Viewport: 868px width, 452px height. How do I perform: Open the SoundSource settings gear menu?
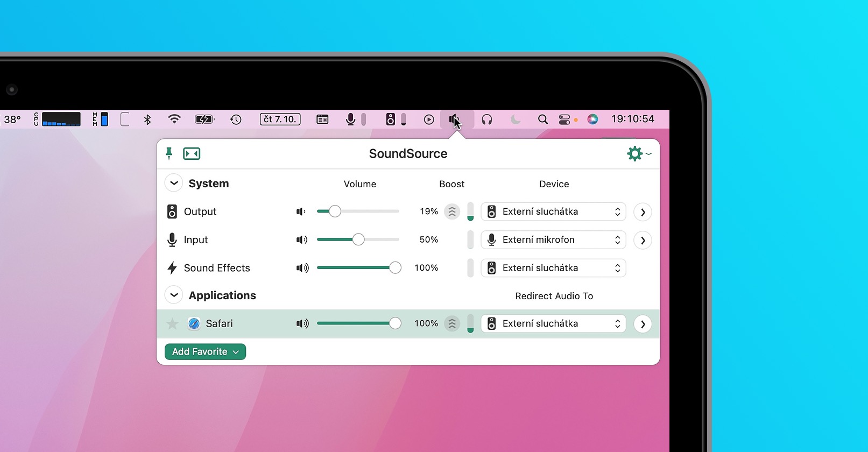coord(639,154)
